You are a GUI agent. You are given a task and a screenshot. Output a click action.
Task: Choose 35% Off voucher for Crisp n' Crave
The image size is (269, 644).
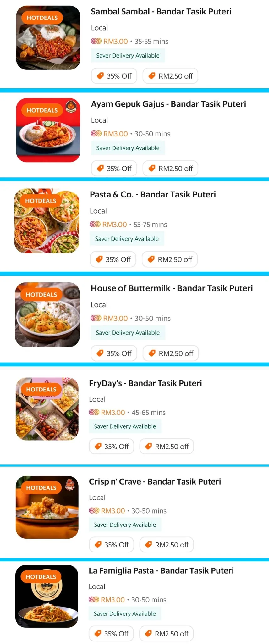pos(112,545)
